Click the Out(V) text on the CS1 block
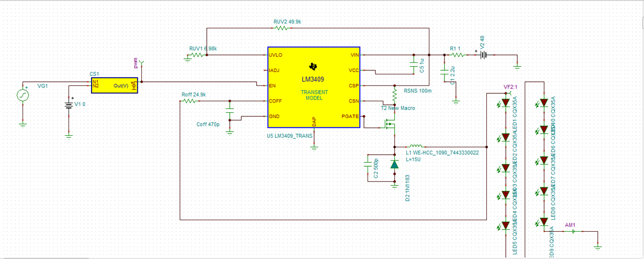 (121, 85)
